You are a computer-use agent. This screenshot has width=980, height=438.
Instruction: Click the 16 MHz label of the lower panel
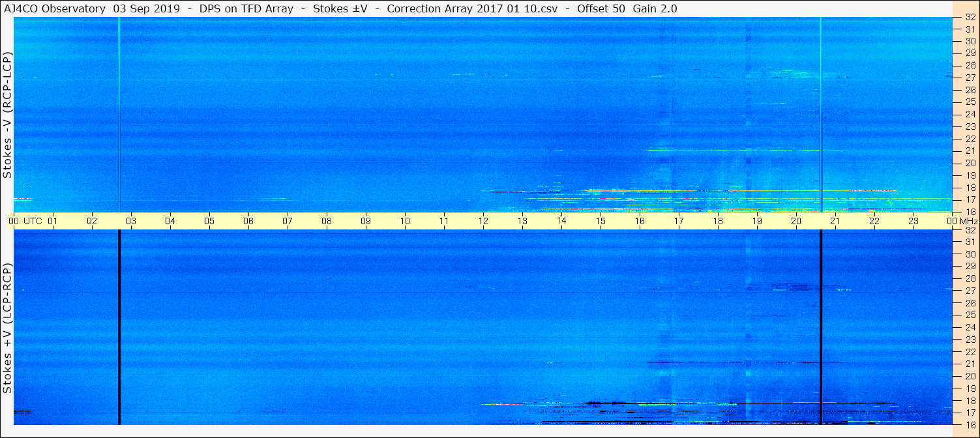pos(970,424)
